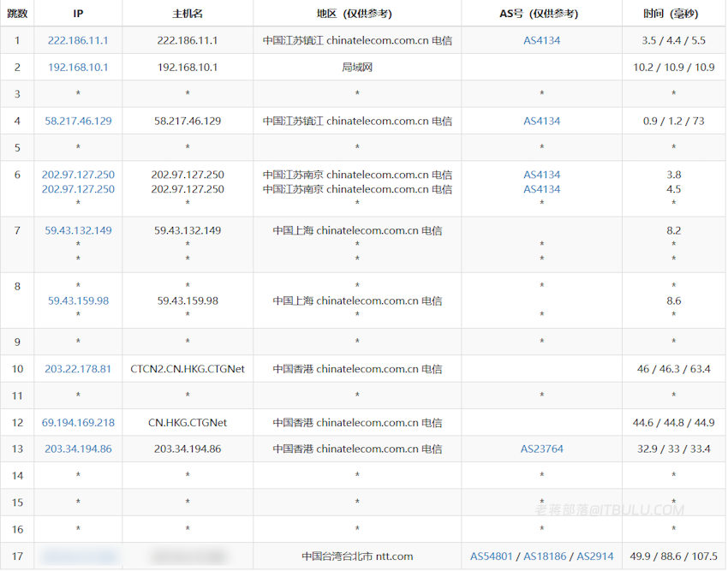Click the 跳数 column header

tap(17, 14)
